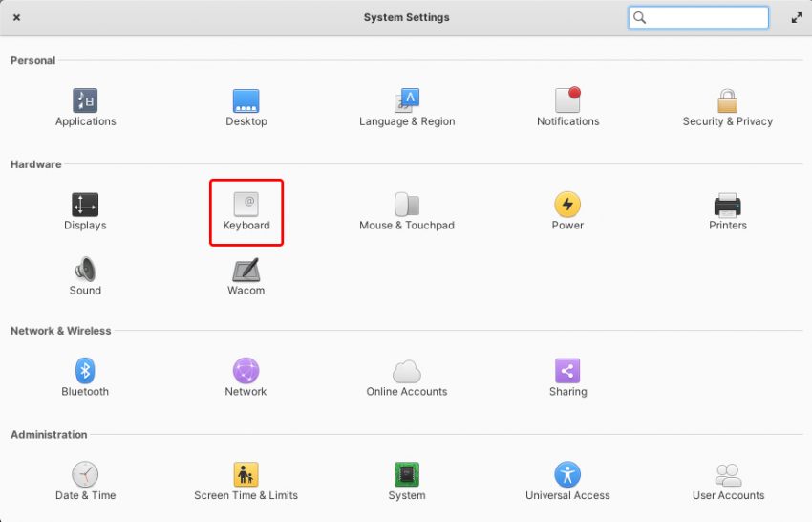Open Sharing settings

point(567,372)
